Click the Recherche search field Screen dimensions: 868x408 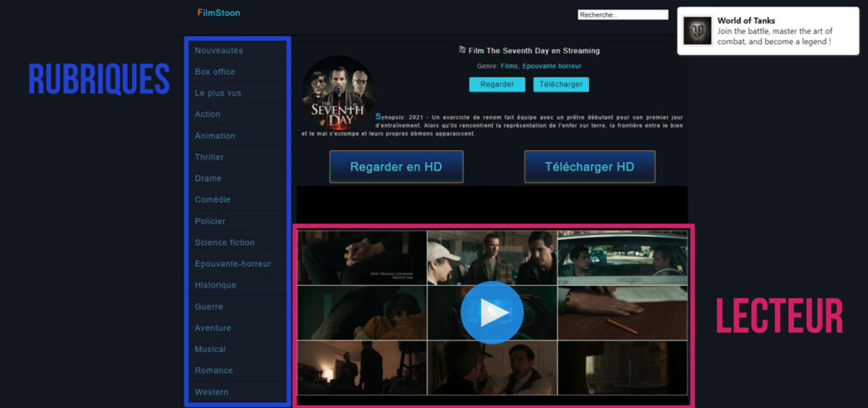pyautogui.click(x=623, y=15)
